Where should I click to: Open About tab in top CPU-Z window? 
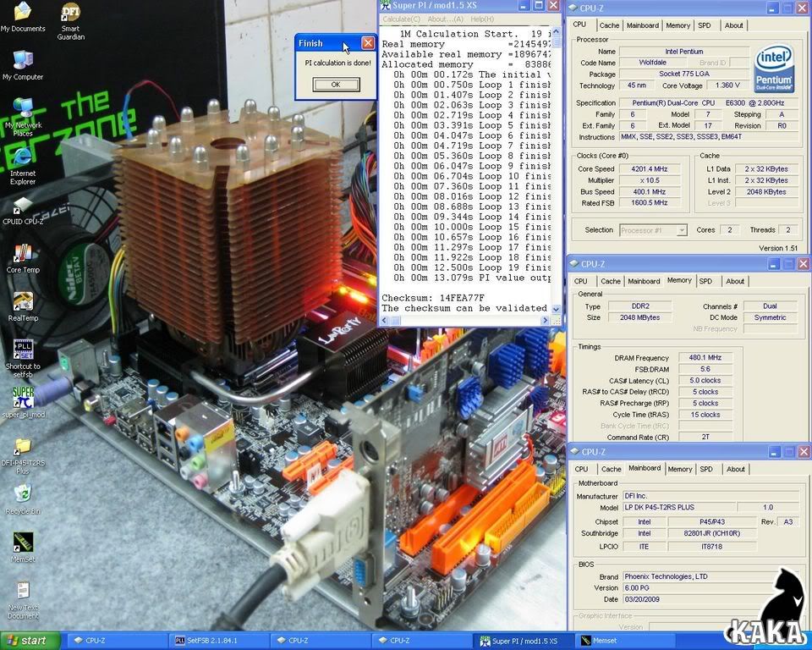tap(734, 25)
